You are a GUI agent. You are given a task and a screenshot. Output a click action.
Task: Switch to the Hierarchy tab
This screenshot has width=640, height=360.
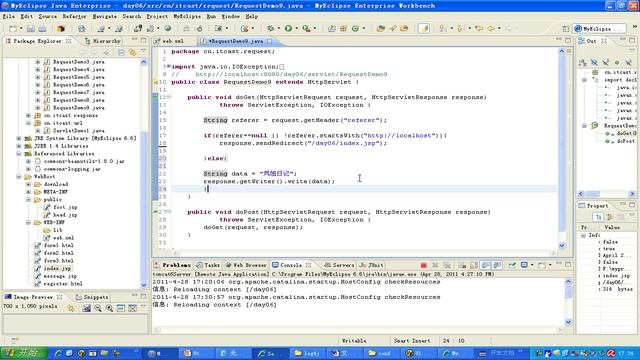[102, 41]
